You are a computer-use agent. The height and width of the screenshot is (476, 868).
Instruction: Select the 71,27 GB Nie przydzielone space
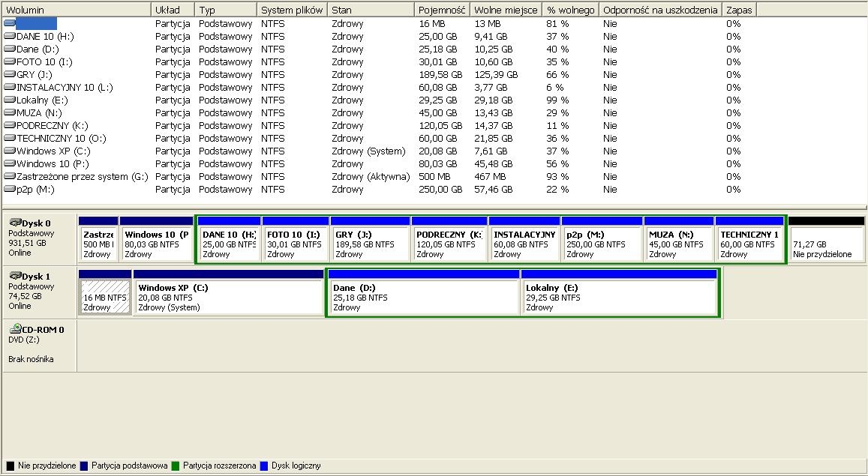click(827, 239)
